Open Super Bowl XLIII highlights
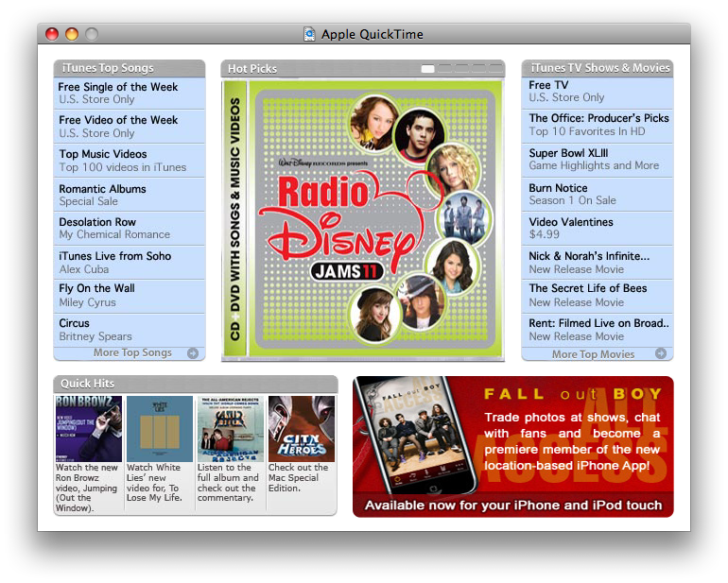The width and height of the screenshot is (728, 583). (598, 160)
